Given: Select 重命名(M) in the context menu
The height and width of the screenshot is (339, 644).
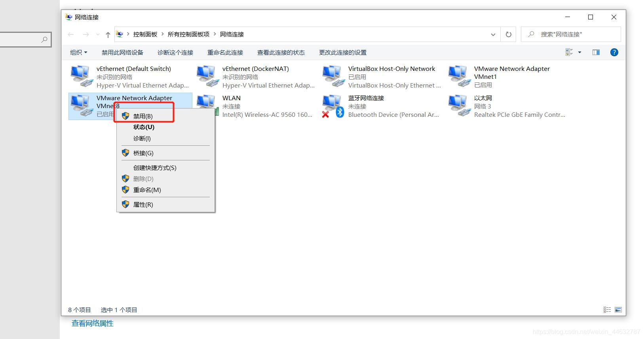Looking at the screenshot, I should (166, 190).
